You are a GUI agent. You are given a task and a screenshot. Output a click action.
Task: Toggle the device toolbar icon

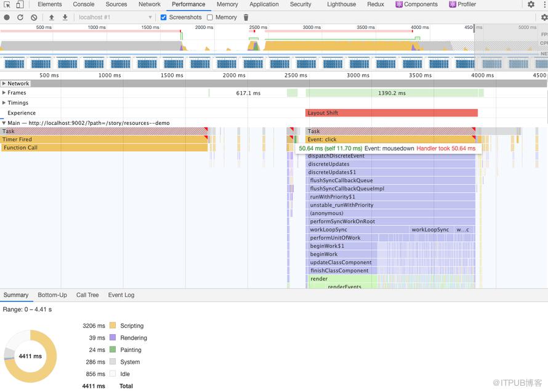(20, 4)
